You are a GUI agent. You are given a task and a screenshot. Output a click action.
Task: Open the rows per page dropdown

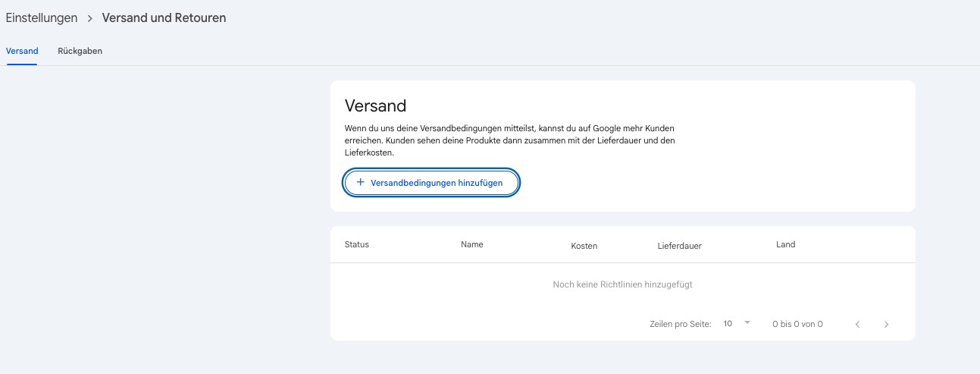[737, 324]
